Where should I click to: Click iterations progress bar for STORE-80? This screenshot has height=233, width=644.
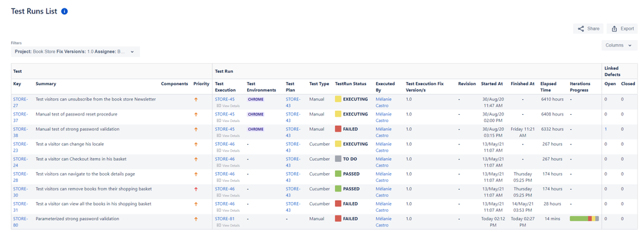click(x=584, y=219)
